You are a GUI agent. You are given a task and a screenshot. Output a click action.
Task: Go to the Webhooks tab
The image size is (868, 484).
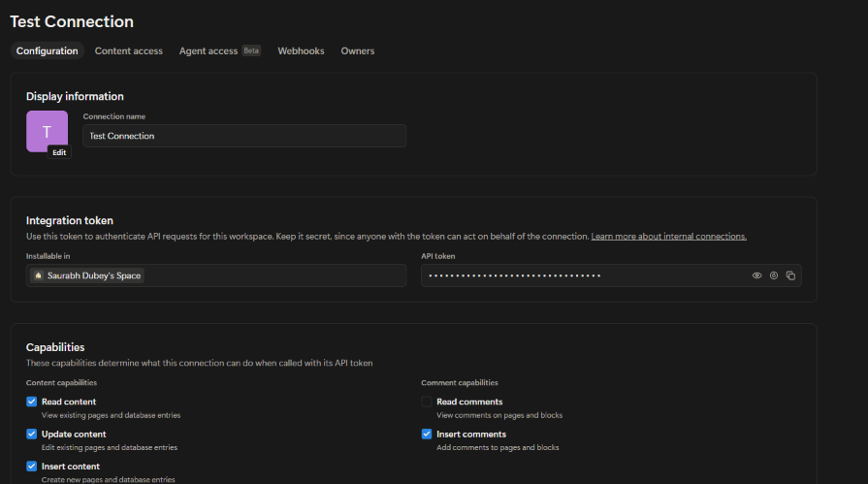pos(302,51)
